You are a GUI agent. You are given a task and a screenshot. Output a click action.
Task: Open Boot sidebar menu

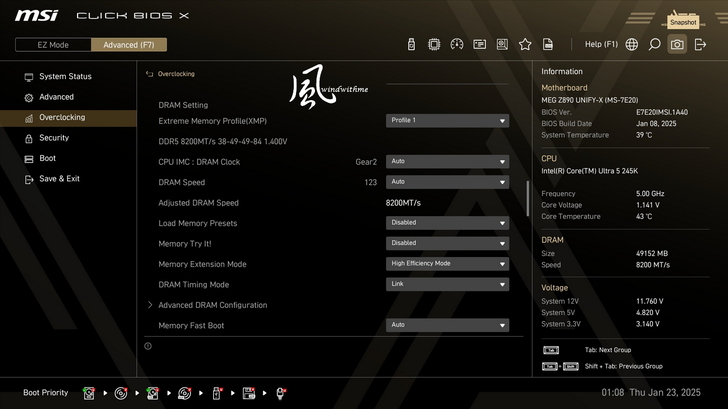(x=68, y=158)
